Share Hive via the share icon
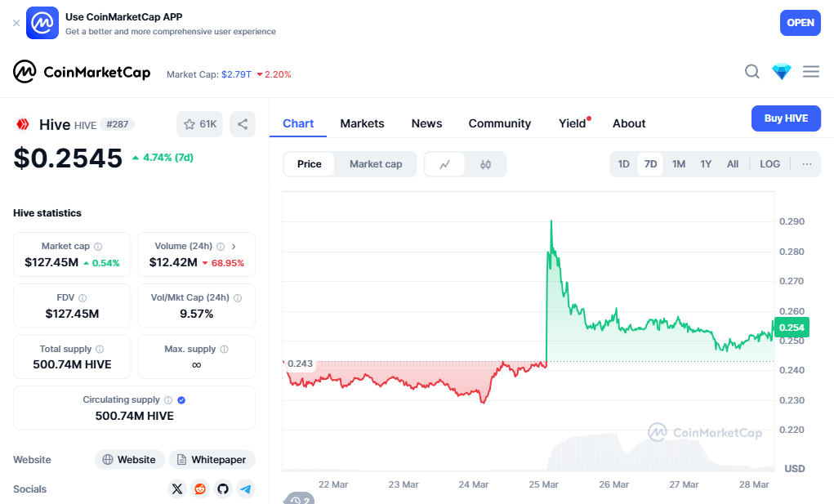The width and height of the screenshot is (834, 504). point(243,124)
